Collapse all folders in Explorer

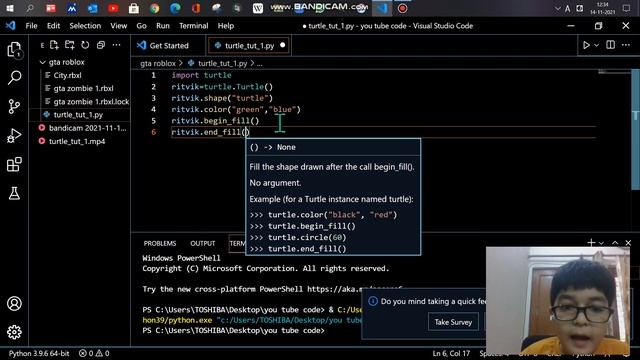(x=100, y=45)
